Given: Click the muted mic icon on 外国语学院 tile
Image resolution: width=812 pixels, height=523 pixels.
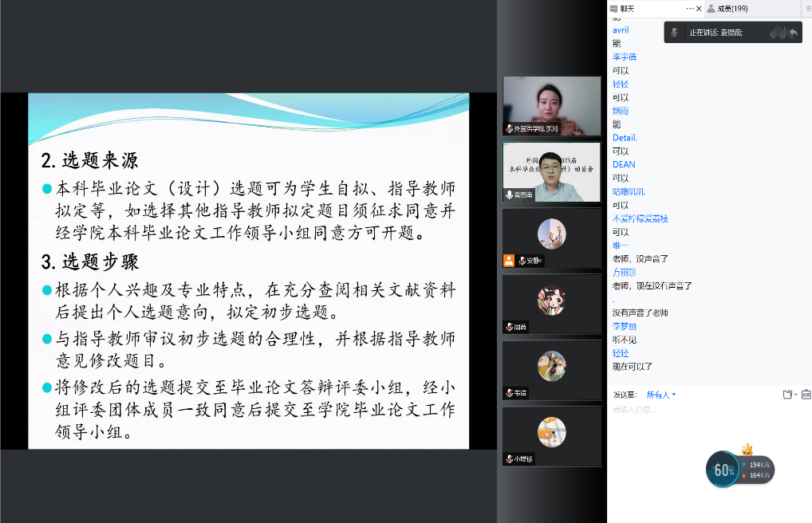Looking at the screenshot, I should coord(510,128).
